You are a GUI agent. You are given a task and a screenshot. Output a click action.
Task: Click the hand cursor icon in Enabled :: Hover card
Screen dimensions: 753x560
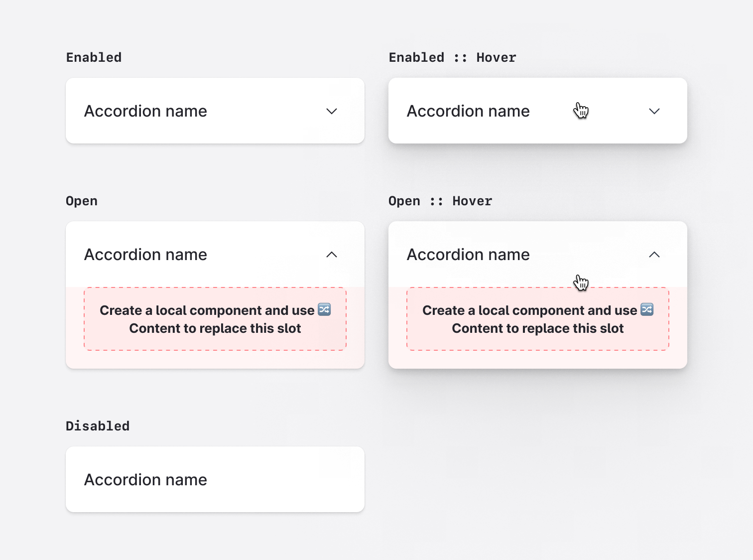pos(581,111)
